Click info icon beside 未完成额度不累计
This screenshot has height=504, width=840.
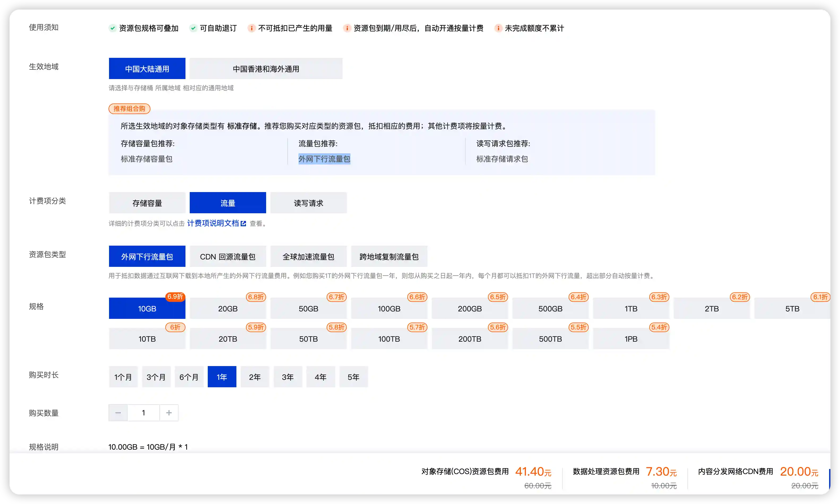(498, 28)
